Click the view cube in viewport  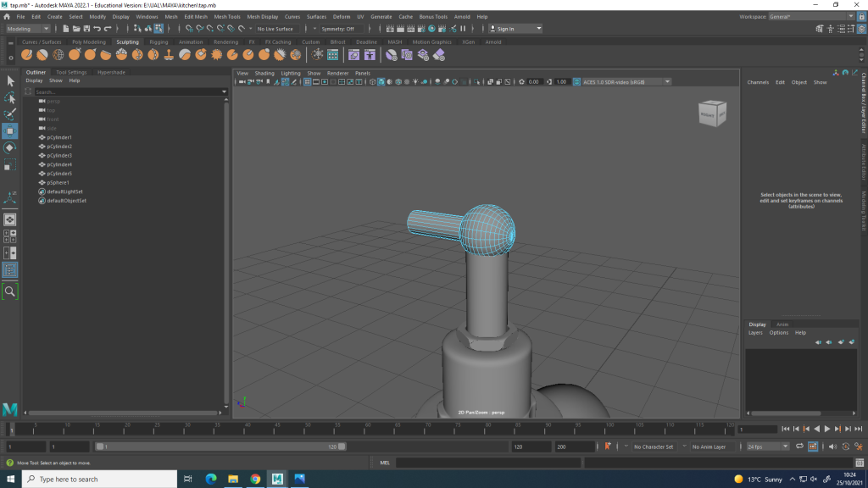coord(711,114)
